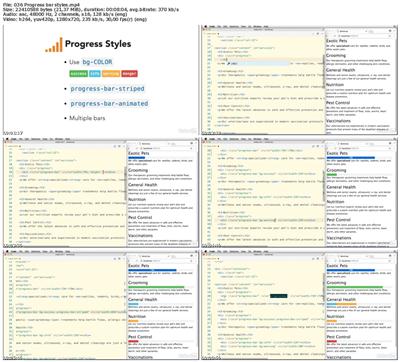Open the frame with the dark code selection
Screen dimensions: 400x362
coord(299,305)
